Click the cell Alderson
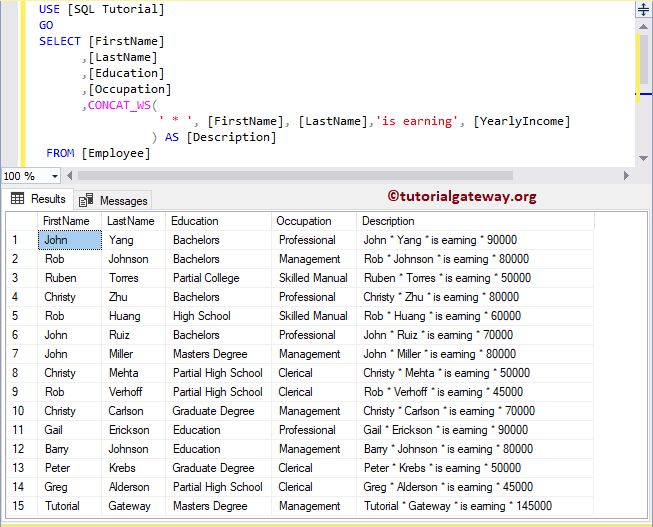 [x=133, y=487]
